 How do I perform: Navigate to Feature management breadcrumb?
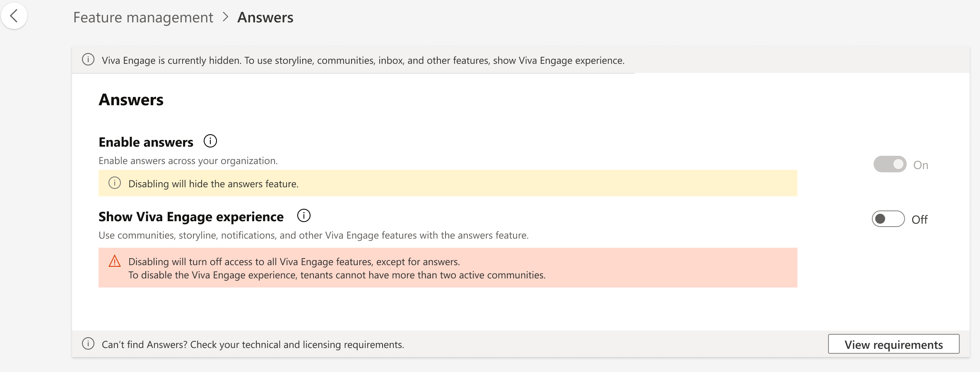[143, 17]
